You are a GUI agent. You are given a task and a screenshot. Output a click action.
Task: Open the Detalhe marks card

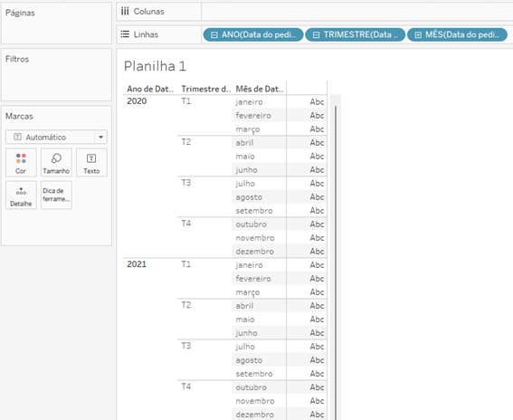(21, 196)
